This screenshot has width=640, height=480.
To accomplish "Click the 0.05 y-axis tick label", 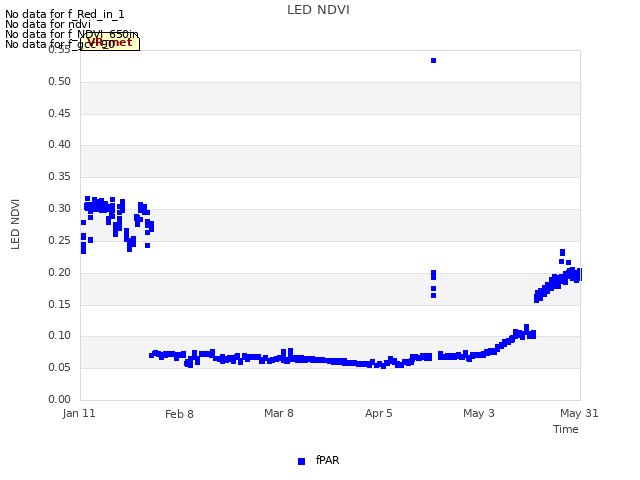I will click(x=60, y=367).
